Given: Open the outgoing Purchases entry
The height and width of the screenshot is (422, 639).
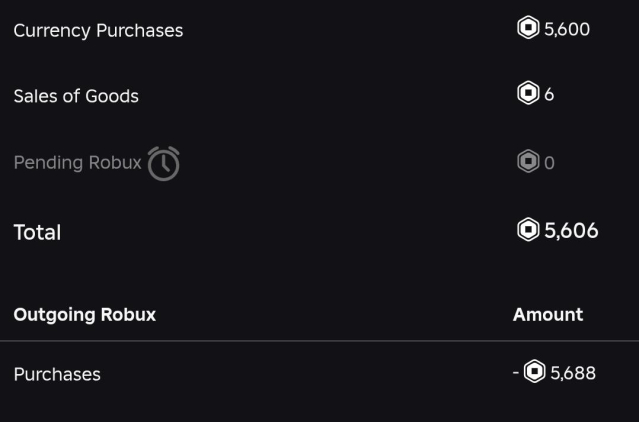Looking at the screenshot, I should pos(57,374).
